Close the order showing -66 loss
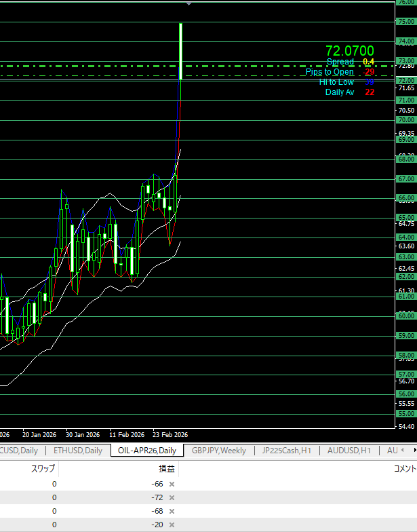This screenshot has height=532, width=417. (172, 484)
